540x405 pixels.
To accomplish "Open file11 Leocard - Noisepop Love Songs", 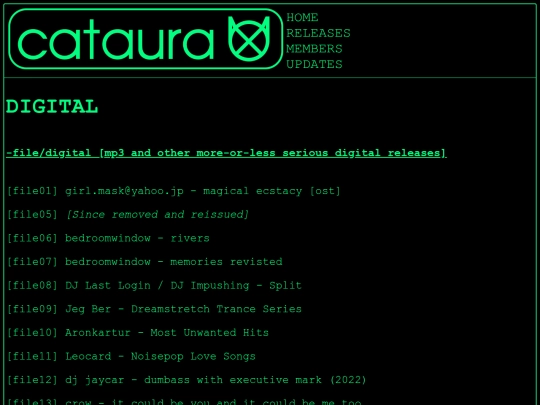I will point(131,356).
